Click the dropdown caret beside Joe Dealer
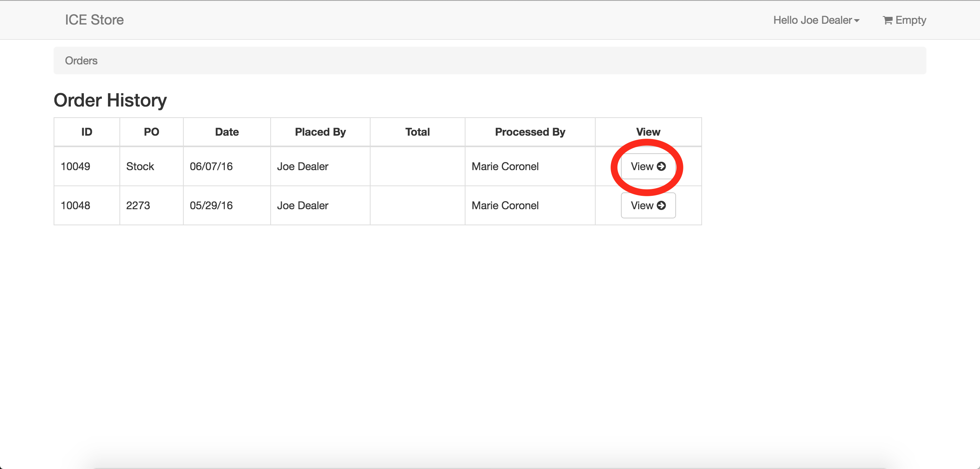Viewport: 980px width, 469px height. pyautogui.click(x=857, y=21)
